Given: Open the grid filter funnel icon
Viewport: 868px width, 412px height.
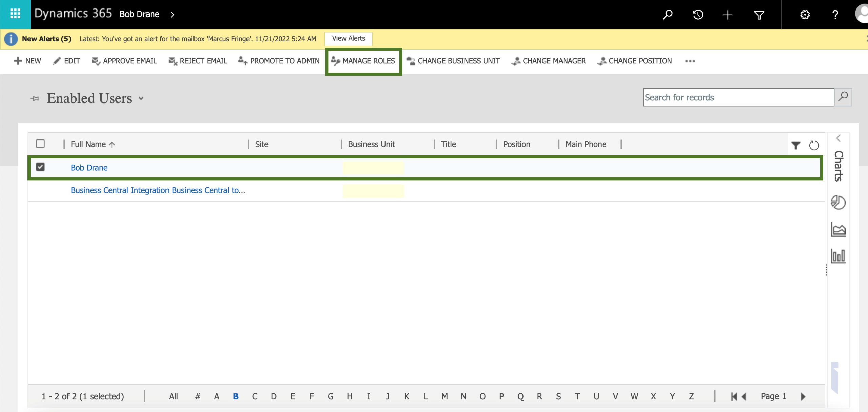Looking at the screenshot, I should point(796,145).
